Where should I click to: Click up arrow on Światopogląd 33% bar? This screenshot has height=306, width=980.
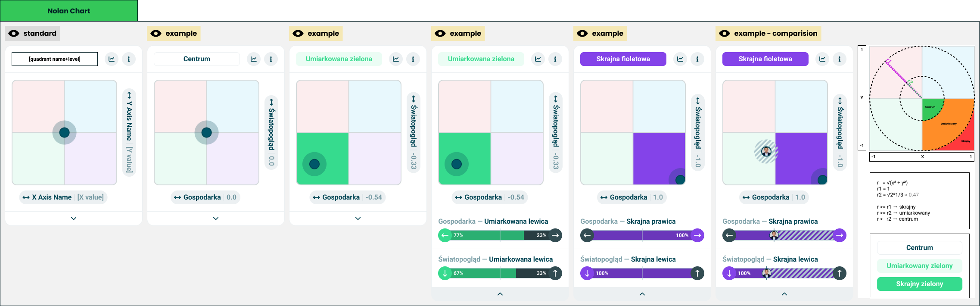click(x=555, y=273)
